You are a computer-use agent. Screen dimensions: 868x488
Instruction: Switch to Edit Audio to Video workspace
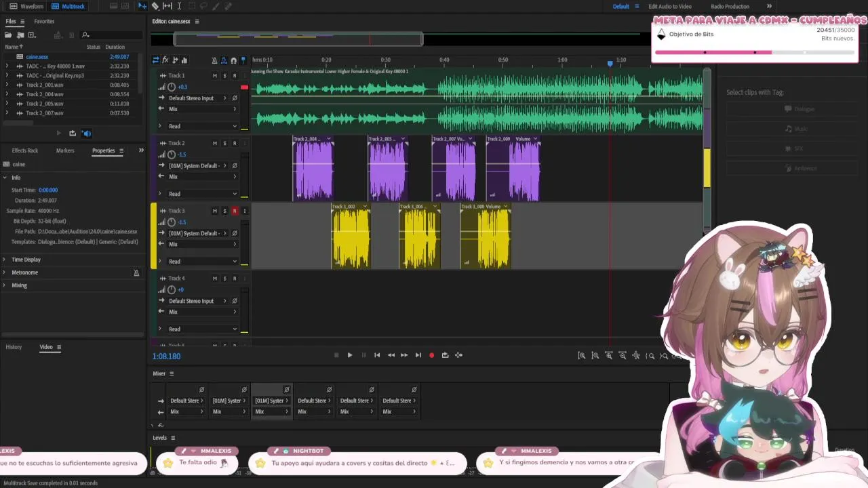coord(670,6)
